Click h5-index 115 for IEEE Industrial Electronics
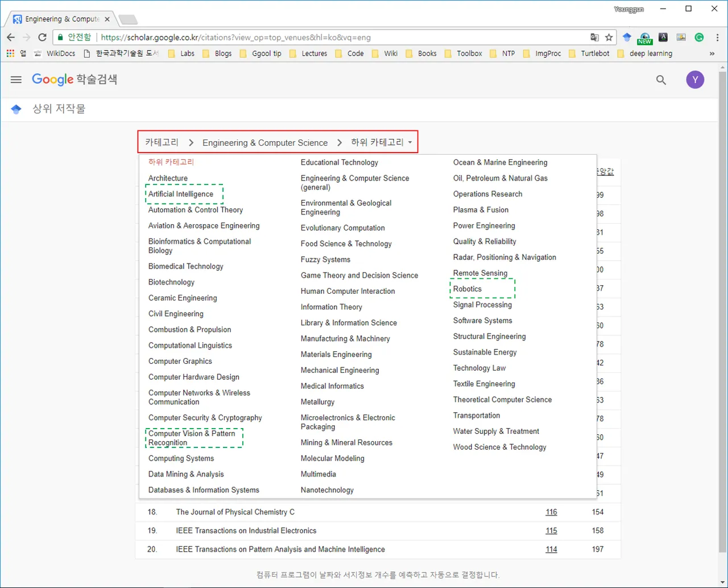Screen dimensions: 728x588 [551, 531]
